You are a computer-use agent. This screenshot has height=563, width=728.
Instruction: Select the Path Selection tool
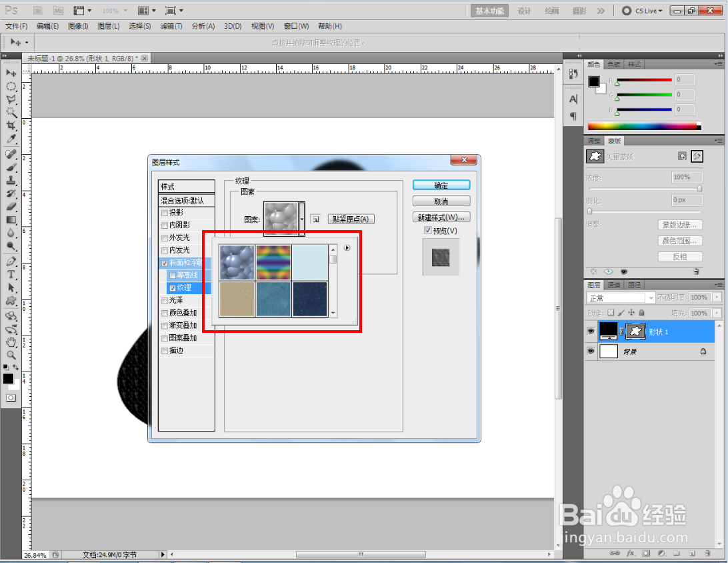(11, 288)
